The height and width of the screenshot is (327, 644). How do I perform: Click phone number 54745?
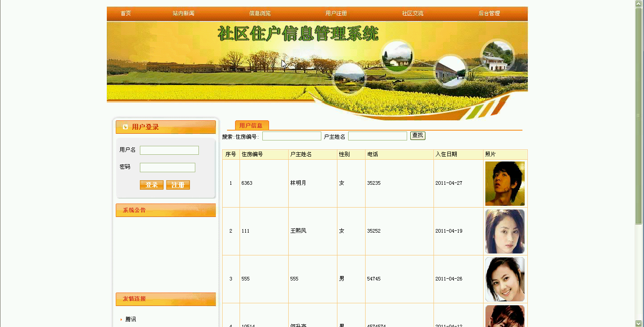point(374,279)
